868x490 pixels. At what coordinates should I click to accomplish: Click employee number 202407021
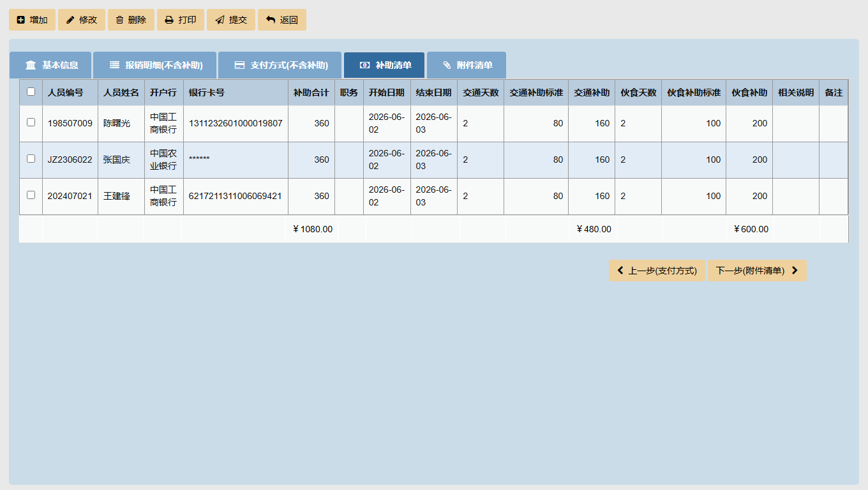click(70, 196)
